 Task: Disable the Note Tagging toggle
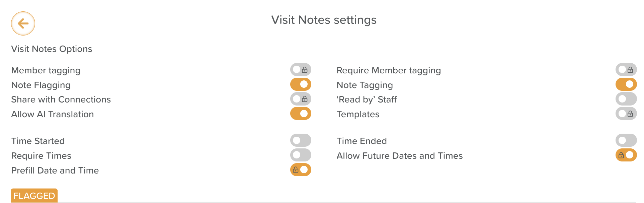(626, 84)
